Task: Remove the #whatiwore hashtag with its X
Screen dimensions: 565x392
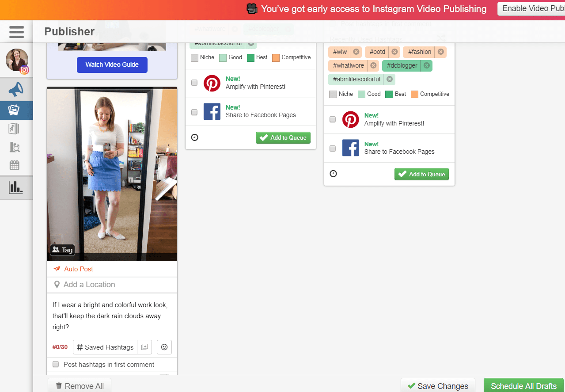Action: (x=373, y=66)
